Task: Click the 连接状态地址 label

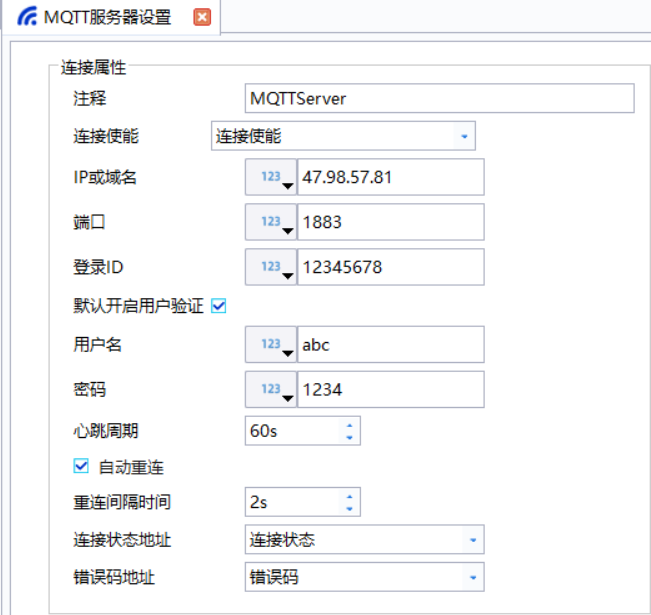Action: click(x=122, y=540)
